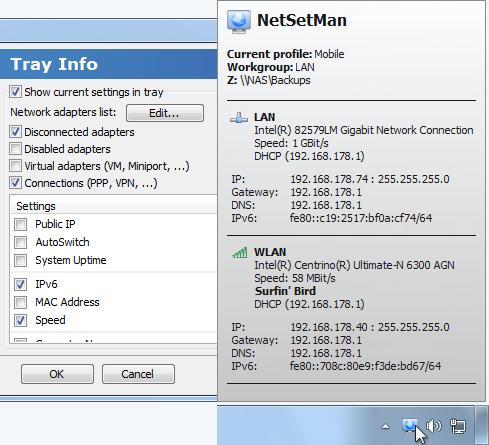Click the network connection tray icon

[x=458, y=426]
